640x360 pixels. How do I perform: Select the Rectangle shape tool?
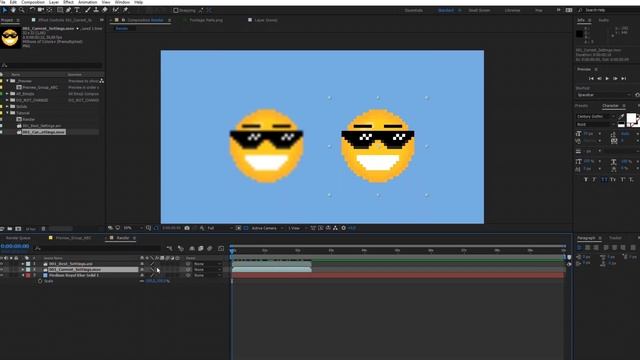pyautogui.click(x=60, y=10)
